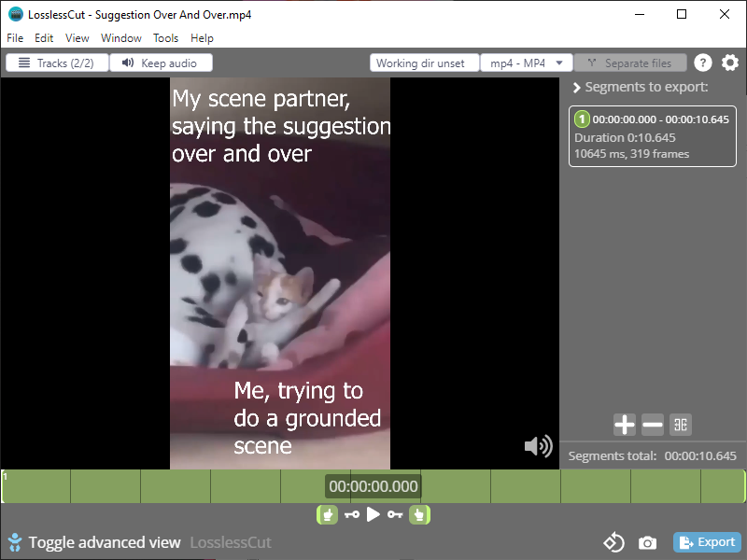Open the Edit menu
The image size is (747, 560).
point(44,38)
